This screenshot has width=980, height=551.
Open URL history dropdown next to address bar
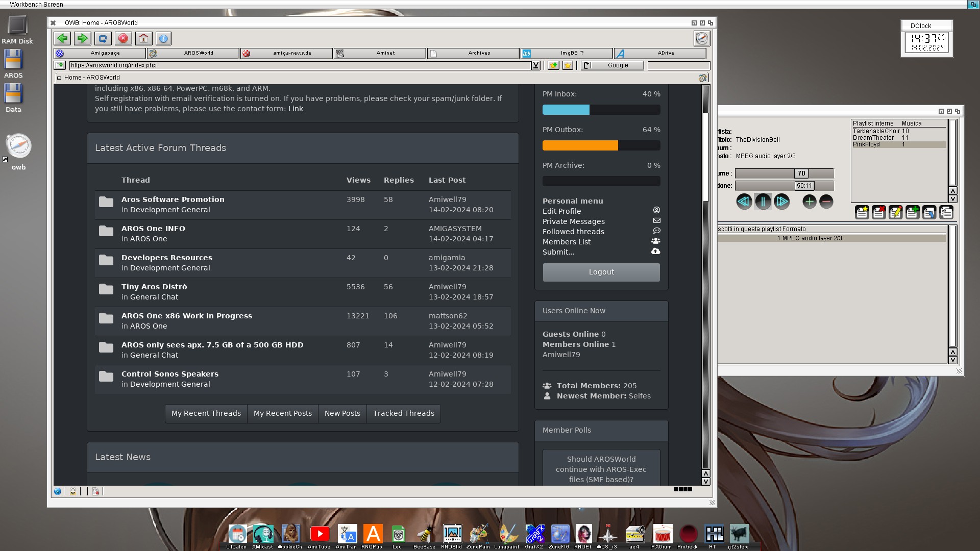(535, 65)
